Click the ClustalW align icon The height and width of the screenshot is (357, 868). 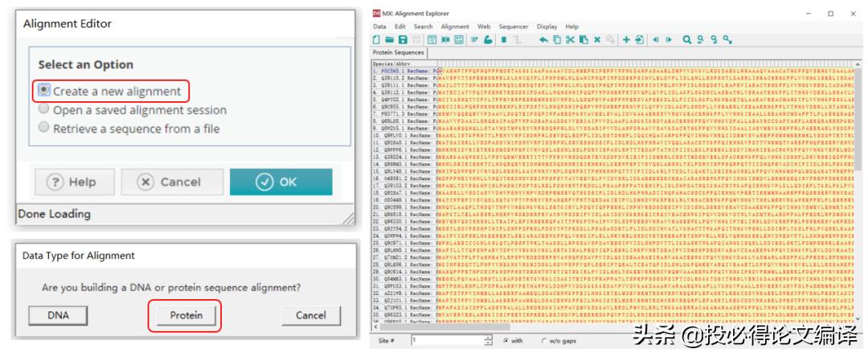coord(474,39)
